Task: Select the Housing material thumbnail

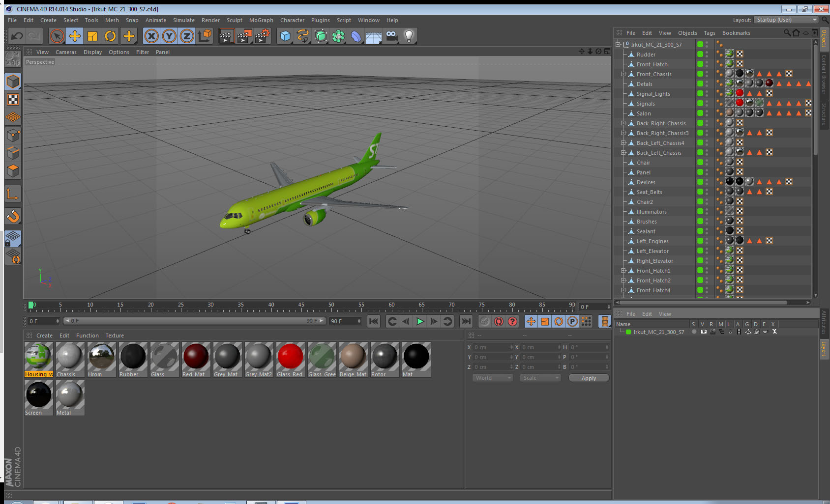Action: coord(38,360)
